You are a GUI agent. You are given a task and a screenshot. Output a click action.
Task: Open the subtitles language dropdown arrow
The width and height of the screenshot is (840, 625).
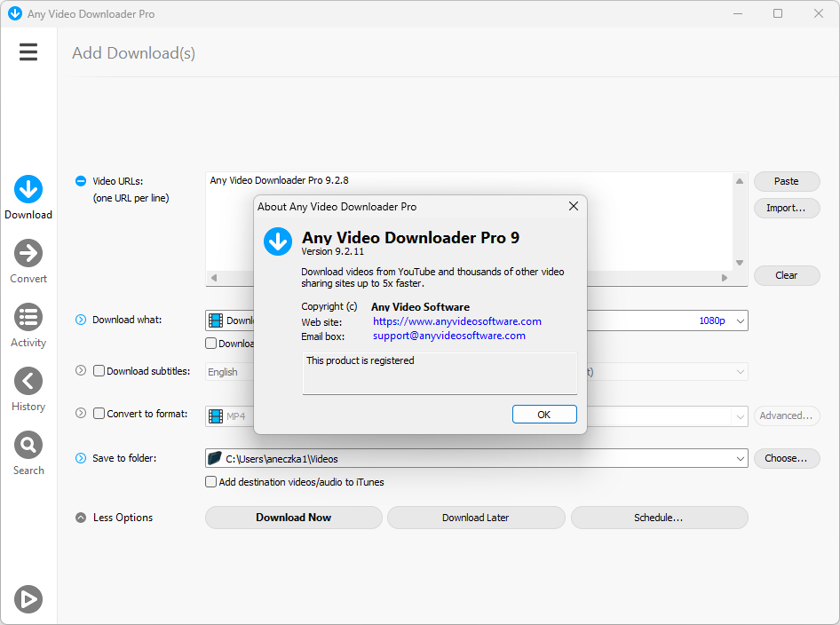(740, 372)
